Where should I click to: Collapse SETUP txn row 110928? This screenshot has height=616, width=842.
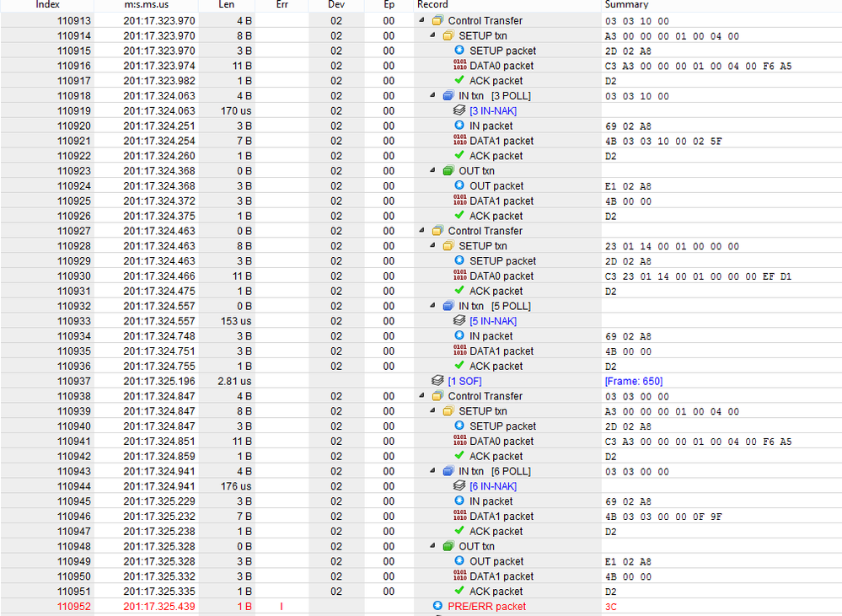coord(432,246)
